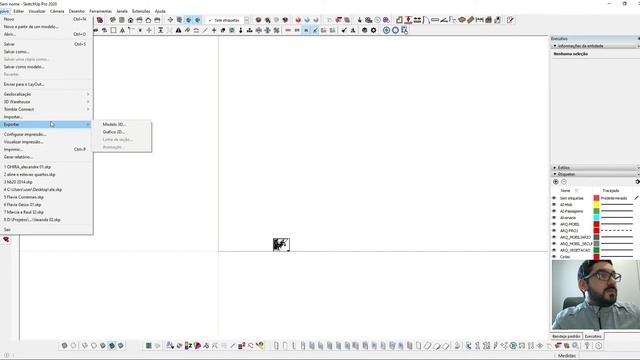Click the pencil icon on Sem etiquetas row
The height and width of the screenshot is (360, 640).
point(636,198)
